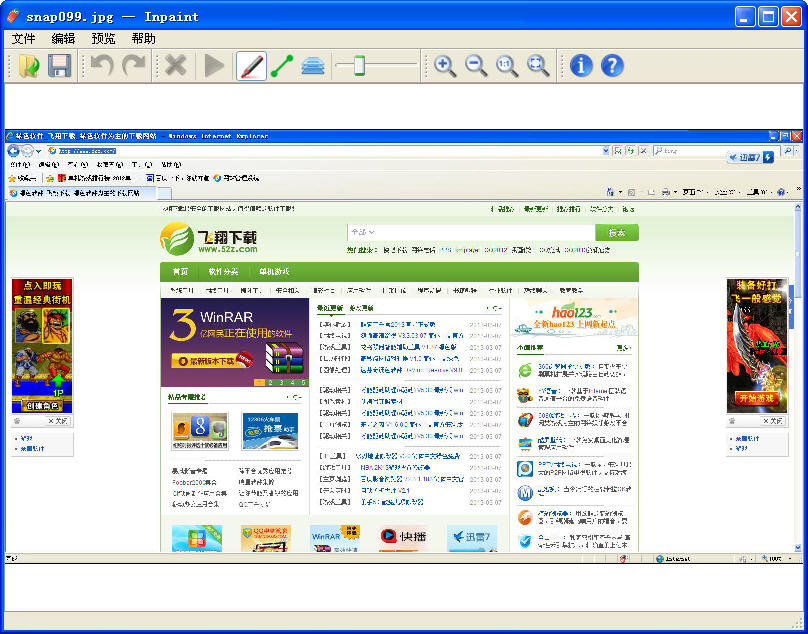Select the blue Eraser tool

click(x=313, y=66)
